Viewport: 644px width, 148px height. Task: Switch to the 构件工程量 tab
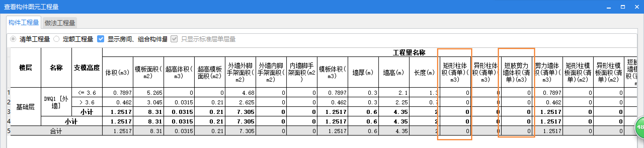(x=24, y=23)
